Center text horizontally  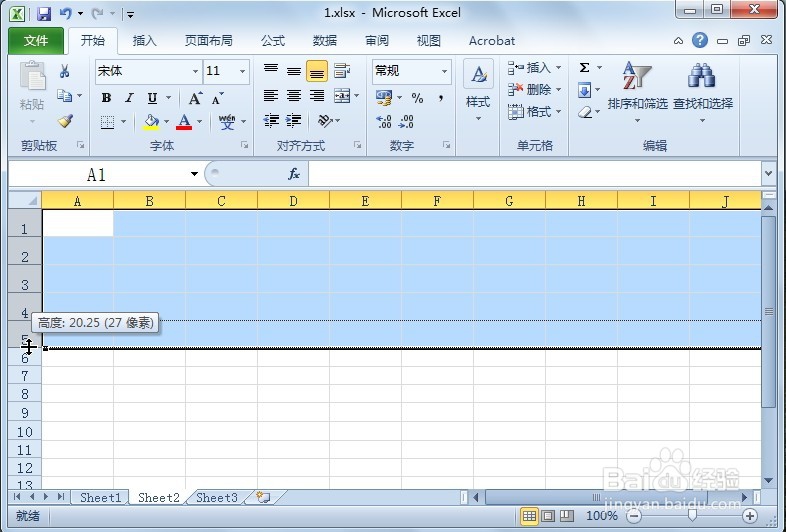[294, 95]
